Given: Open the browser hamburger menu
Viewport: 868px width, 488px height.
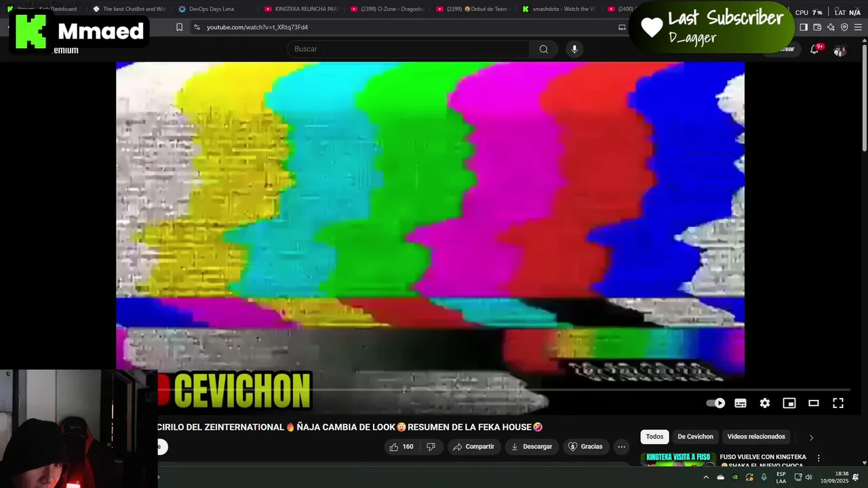Looking at the screenshot, I should tap(858, 27).
